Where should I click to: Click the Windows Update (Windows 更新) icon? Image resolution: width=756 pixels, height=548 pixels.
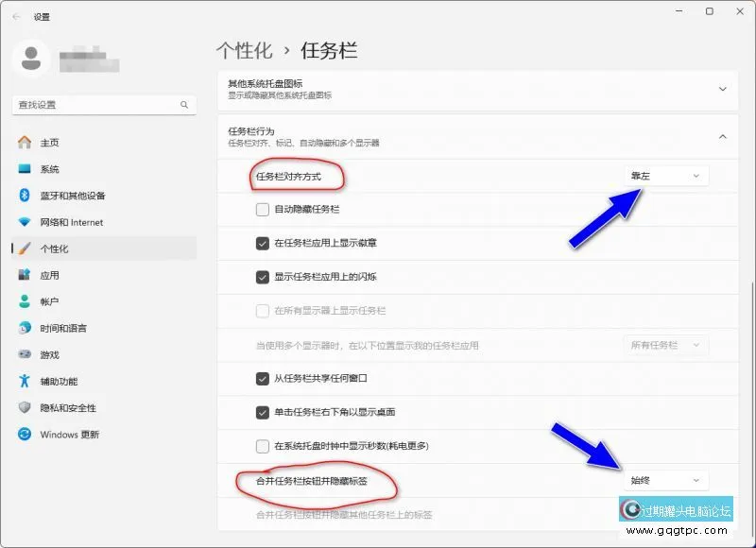25,435
